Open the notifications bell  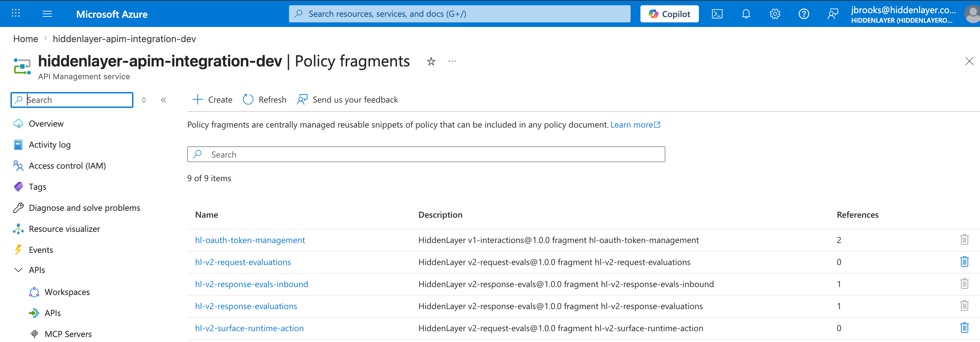(x=746, y=14)
